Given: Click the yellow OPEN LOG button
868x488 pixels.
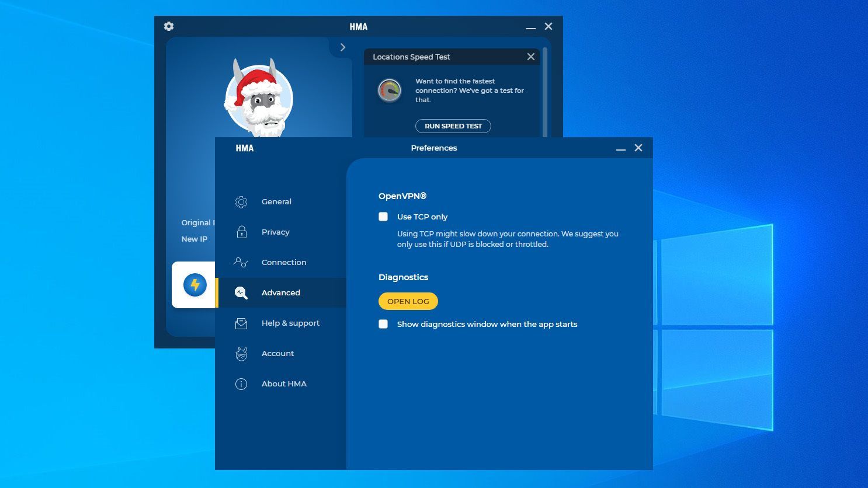Looking at the screenshot, I should point(408,301).
